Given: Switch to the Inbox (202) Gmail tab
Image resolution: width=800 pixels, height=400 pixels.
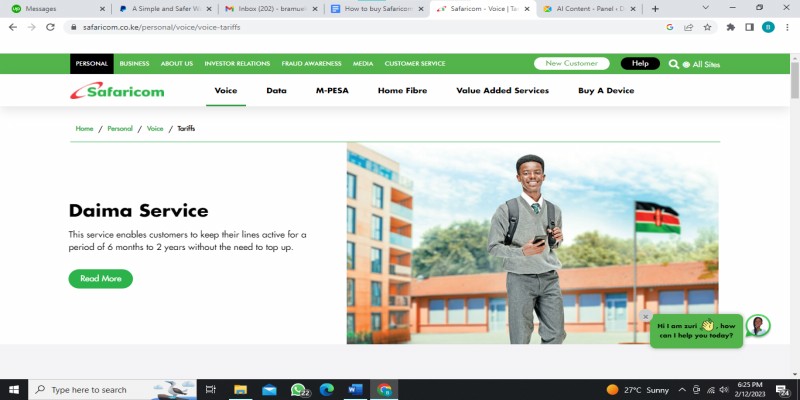Looking at the screenshot, I should (x=272, y=9).
